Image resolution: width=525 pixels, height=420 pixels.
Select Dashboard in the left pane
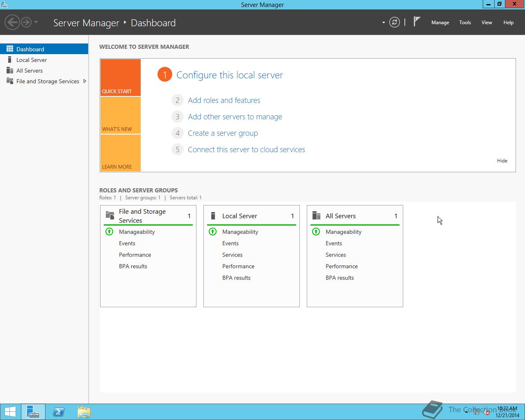[x=44, y=49]
